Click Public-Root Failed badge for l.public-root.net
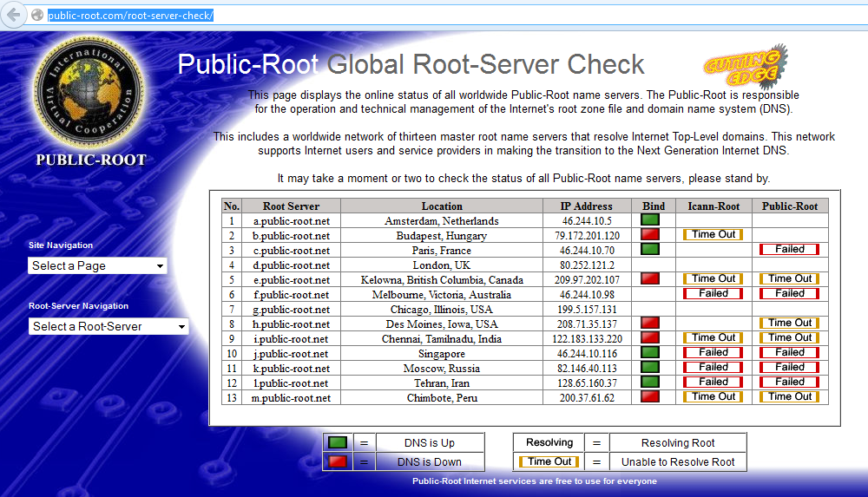This screenshot has width=868, height=497. (x=789, y=382)
